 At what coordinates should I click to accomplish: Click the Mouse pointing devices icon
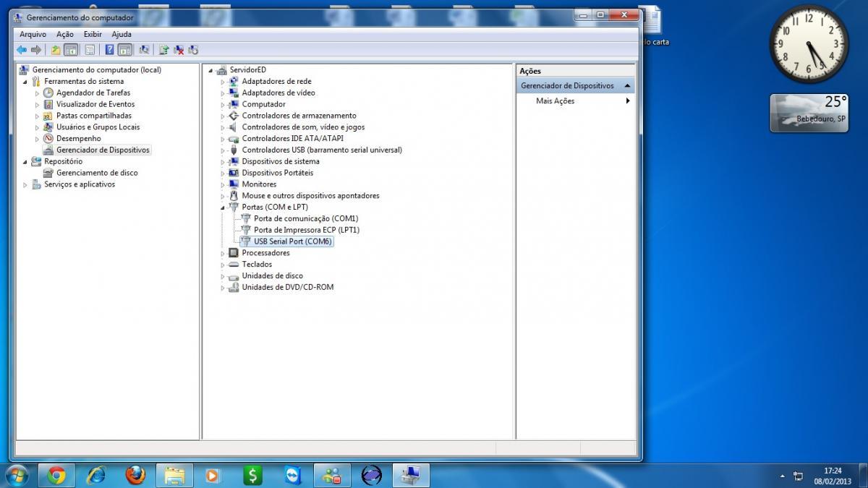pos(234,196)
